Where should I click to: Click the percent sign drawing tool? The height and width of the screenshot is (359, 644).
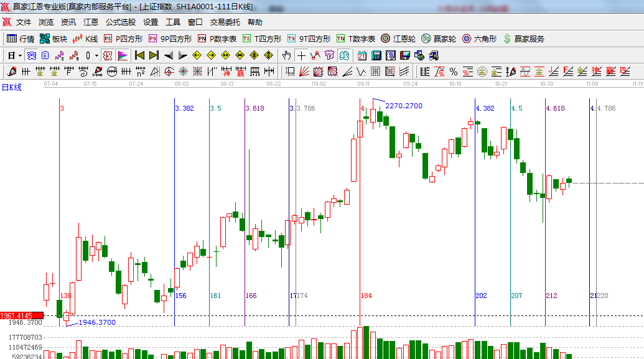click(x=454, y=72)
